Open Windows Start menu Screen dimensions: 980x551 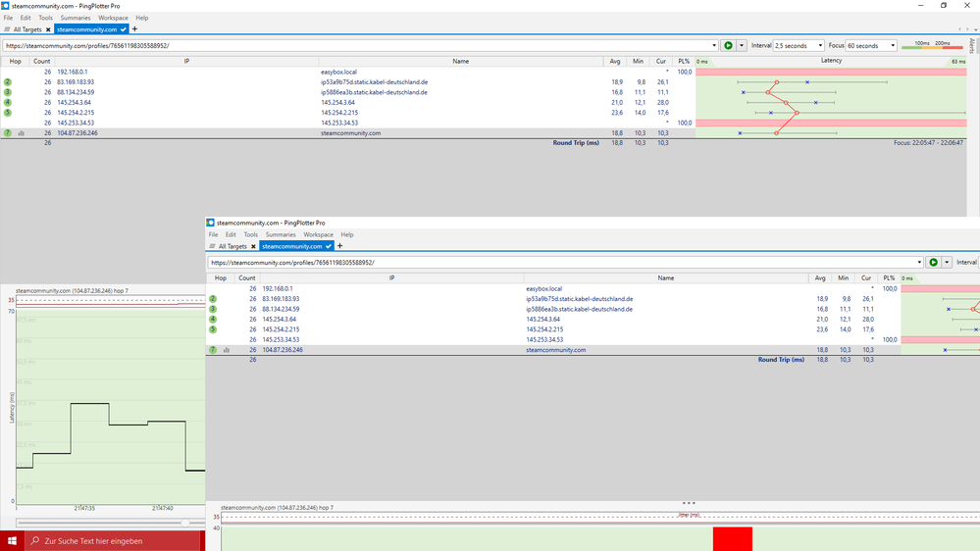coord(12,541)
